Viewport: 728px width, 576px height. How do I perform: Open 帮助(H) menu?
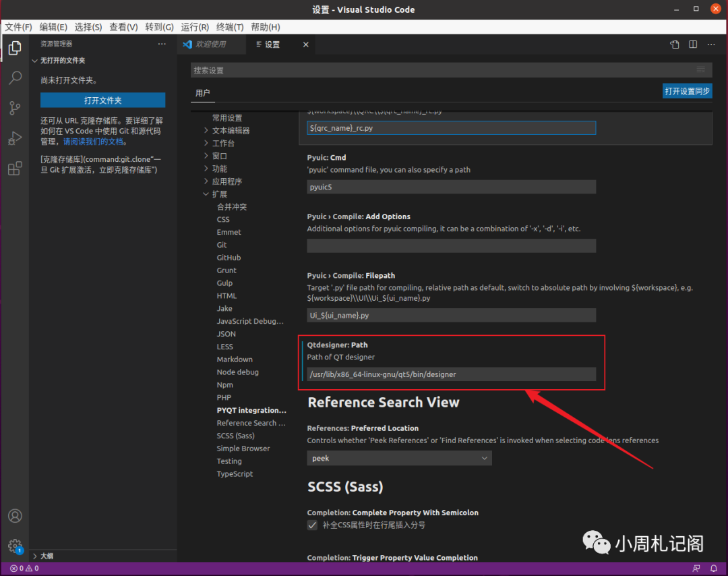point(266,27)
